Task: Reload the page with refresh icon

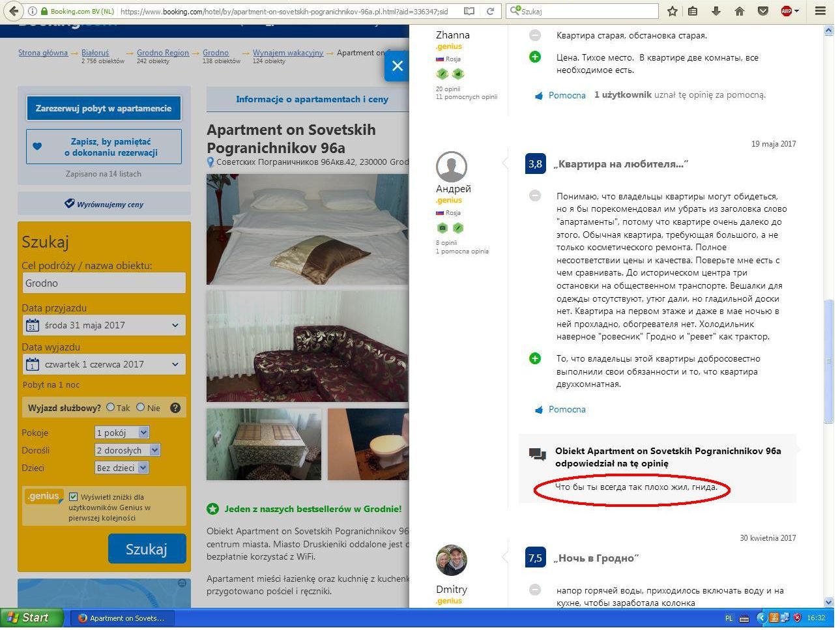Action: pyautogui.click(x=491, y=11)
